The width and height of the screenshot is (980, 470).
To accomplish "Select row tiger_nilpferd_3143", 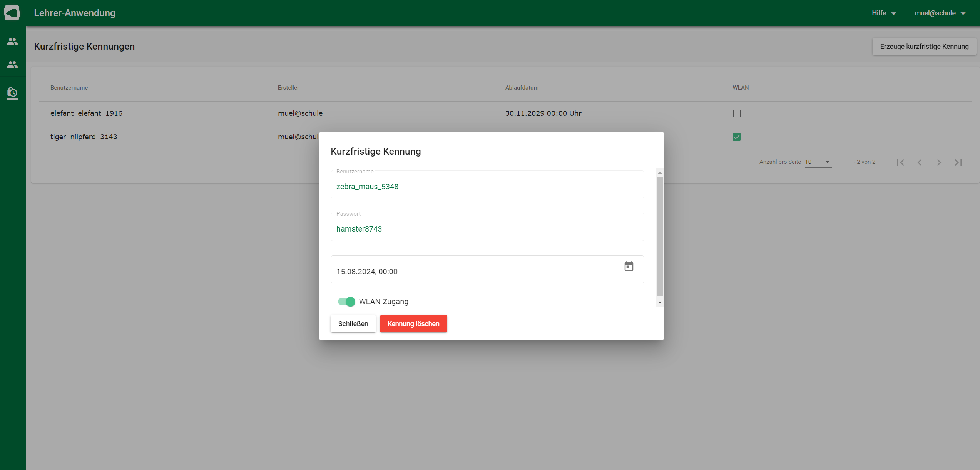I will [505, 137].
